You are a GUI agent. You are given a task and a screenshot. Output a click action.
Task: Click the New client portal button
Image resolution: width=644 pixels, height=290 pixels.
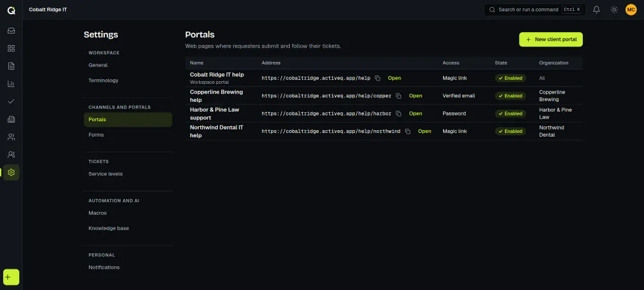tap(551, 39)
